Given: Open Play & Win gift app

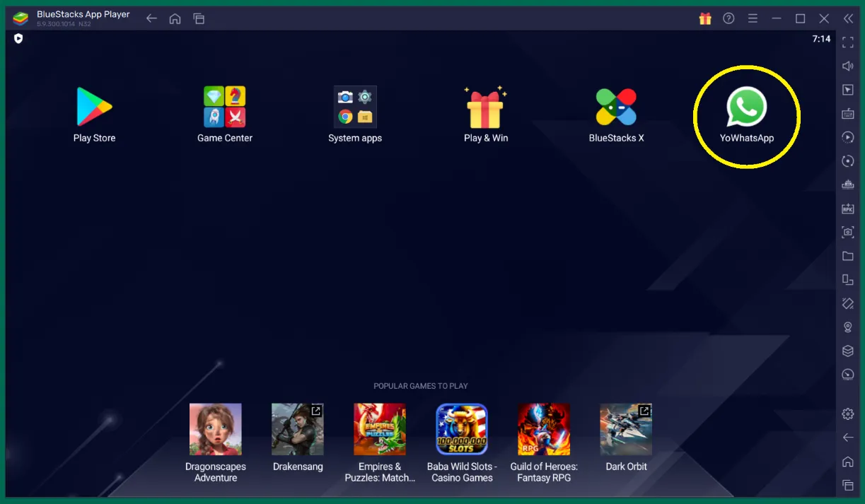Looking at the screenshot, I should (485, 107).
